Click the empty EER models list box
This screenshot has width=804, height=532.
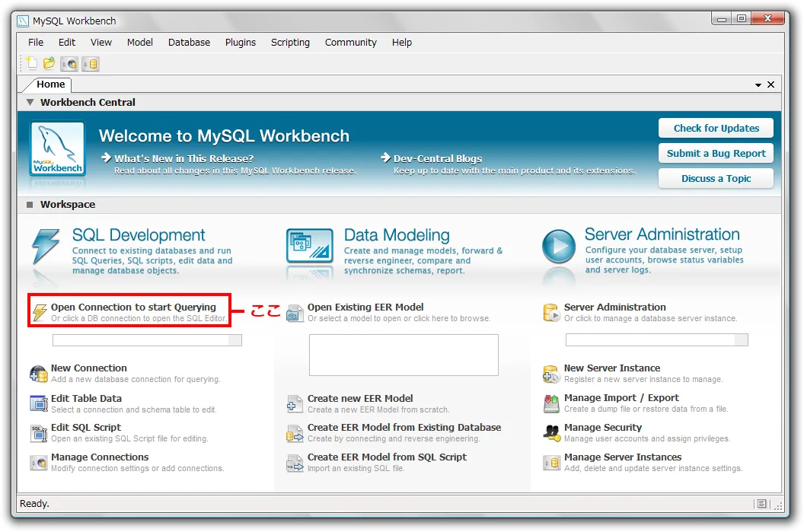tap(404, 355)
